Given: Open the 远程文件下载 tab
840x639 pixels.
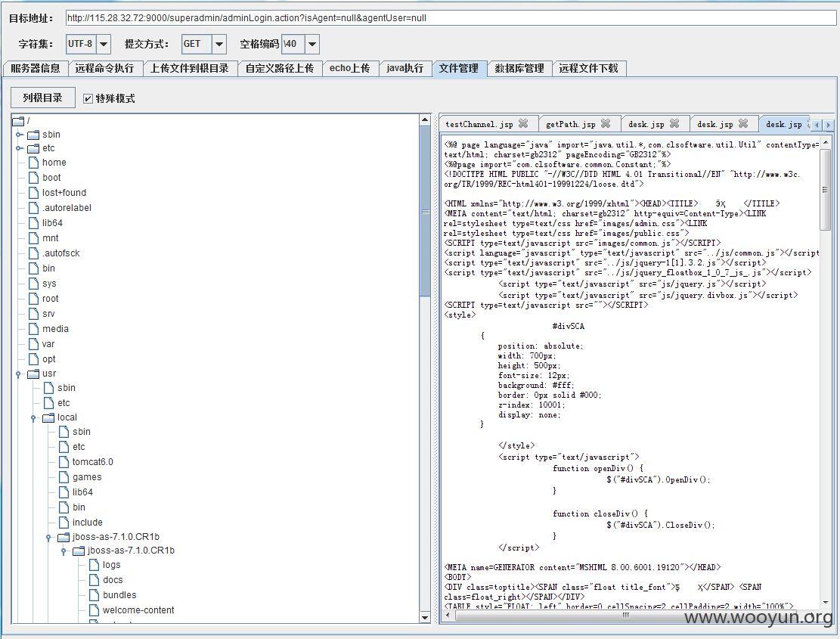Looking at the screenshot, I should [x=589, y=69].
